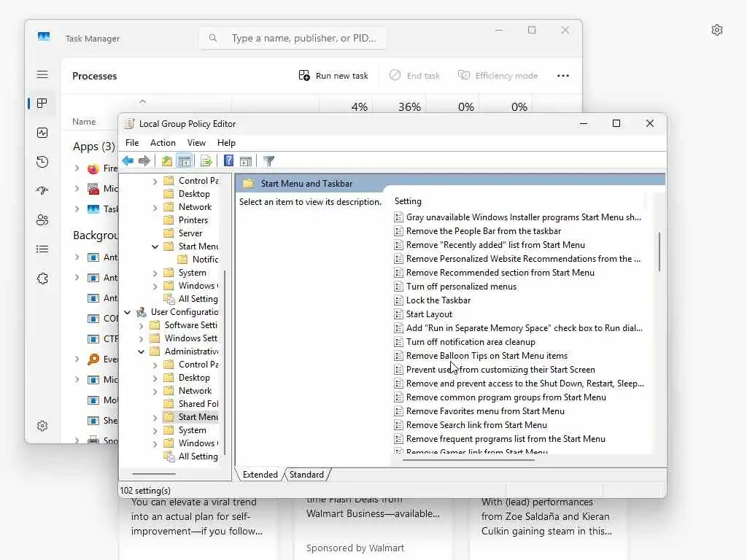Image resolution: width=747 pixels, height=560 pixels.
Task: Click the horizontal scrollbar under settings list
Action: pyautogui.click(x=468, y=460)
